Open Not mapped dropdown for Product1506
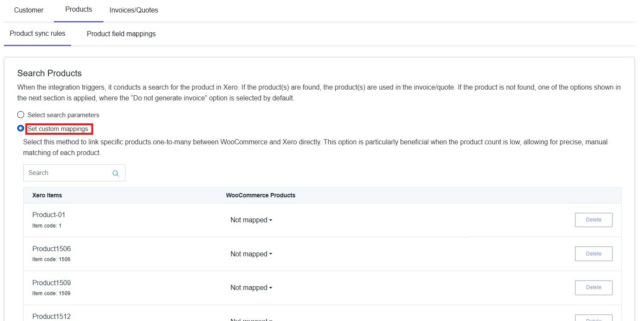Screen dimensions: 644x321 (251, 254)
